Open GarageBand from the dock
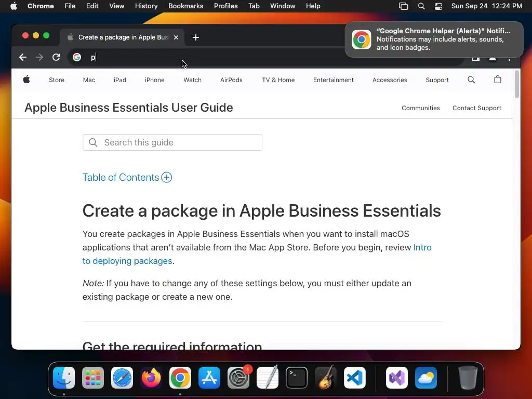532x399 pixels. click(326, 378)
